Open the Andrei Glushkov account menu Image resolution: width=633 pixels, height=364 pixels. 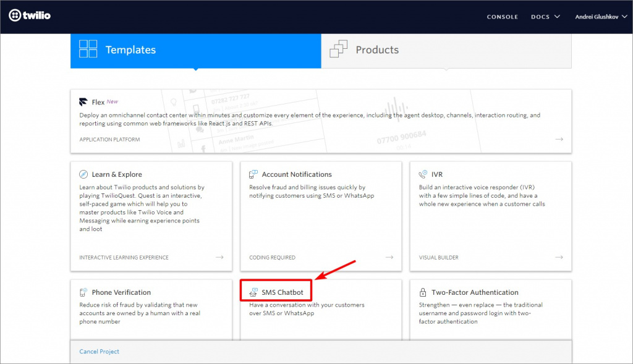tap(601, 17)
